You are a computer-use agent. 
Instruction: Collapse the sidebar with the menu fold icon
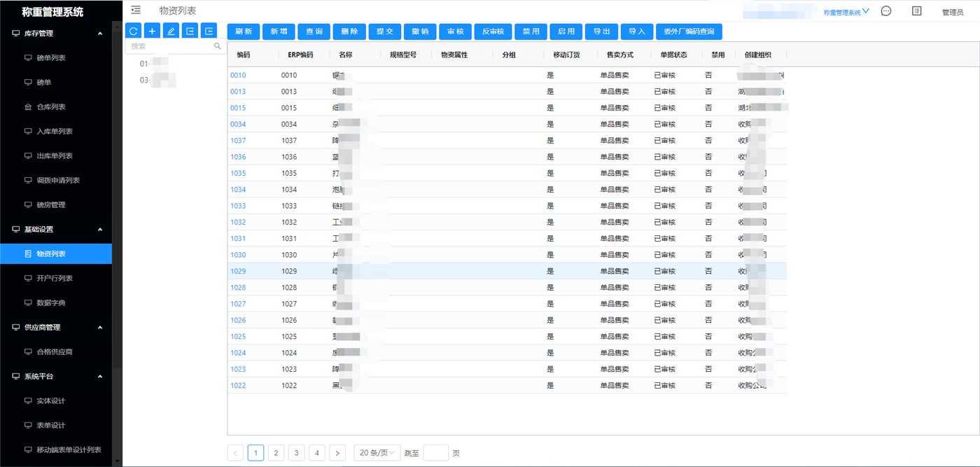pos(136,11)
